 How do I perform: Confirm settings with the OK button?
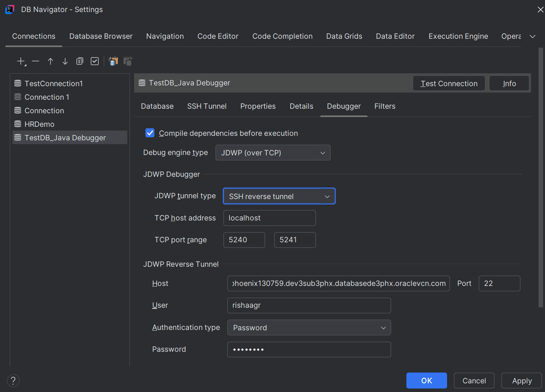427,381
